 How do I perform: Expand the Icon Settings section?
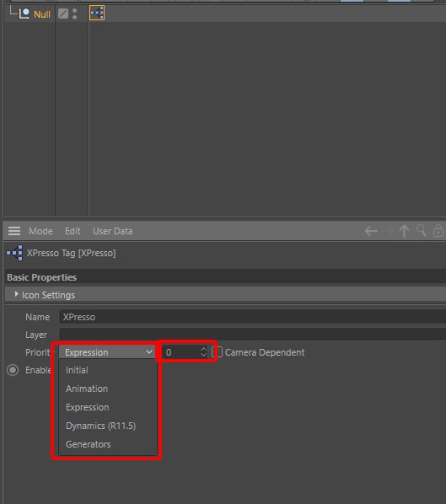pyautogui.click(x=16, y=294)
